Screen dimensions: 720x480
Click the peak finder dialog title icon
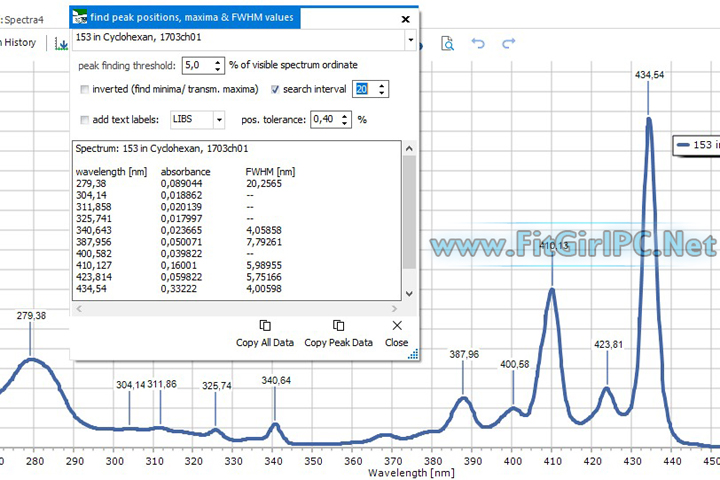80,18
